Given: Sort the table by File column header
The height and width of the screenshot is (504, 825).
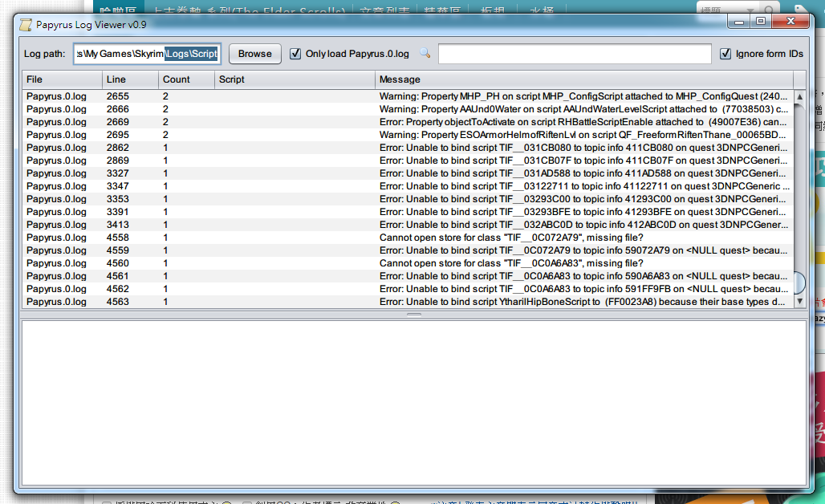Looking at the screenshot, I should pyautogui.click(x=62, y=79).
